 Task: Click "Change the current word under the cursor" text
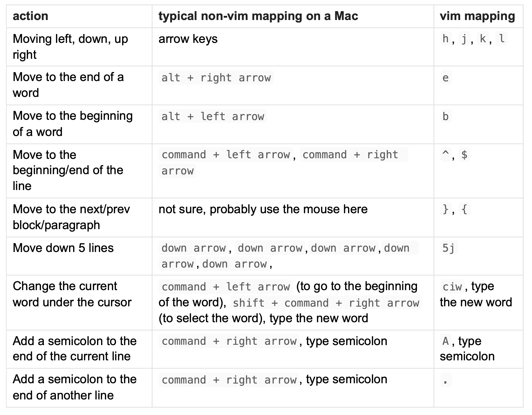point(72,294)
